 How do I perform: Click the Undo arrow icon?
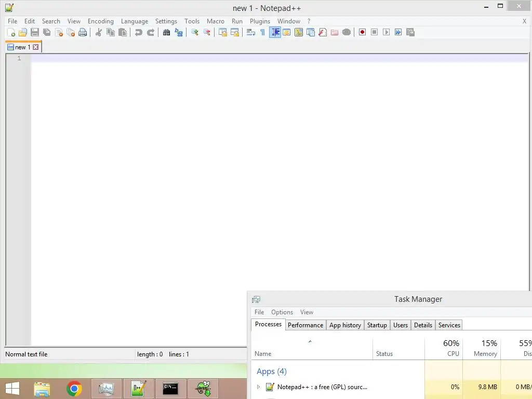click(x=138, y=32)
